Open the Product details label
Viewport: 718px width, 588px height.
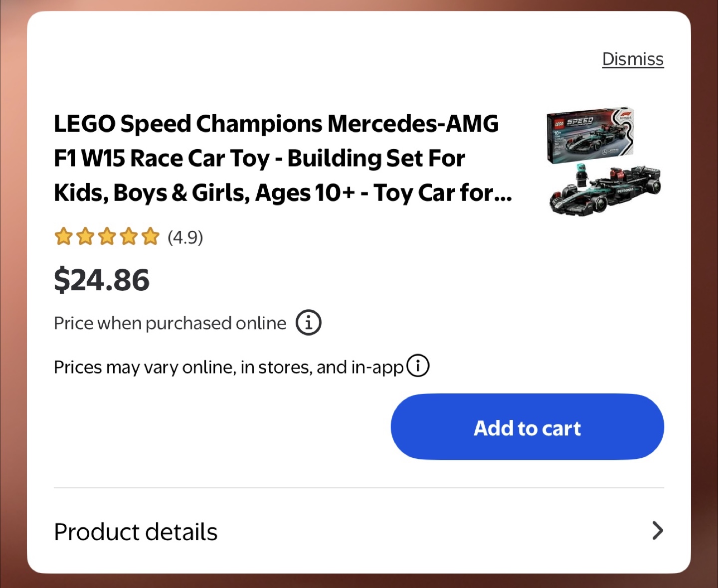click(136, 532)
